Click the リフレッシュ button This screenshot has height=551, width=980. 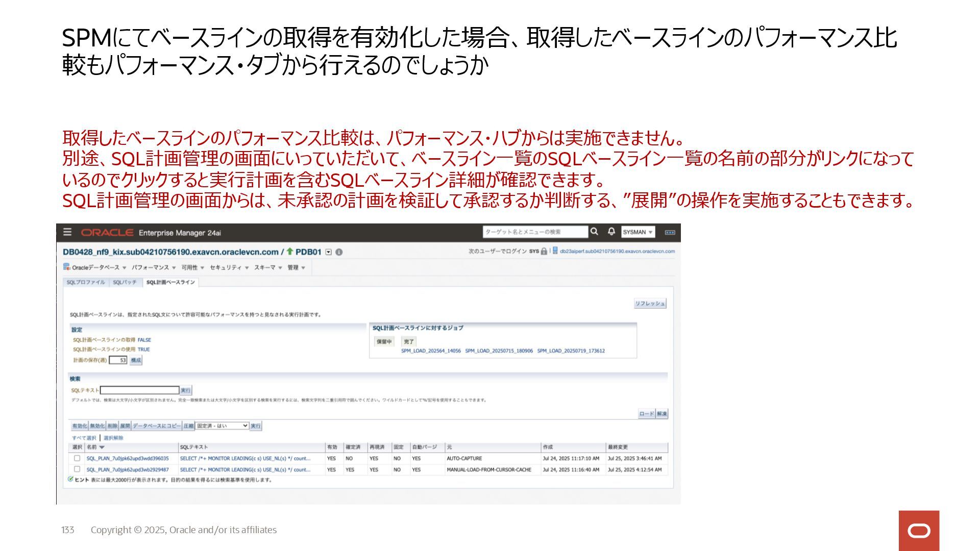(x=650, y=303)
